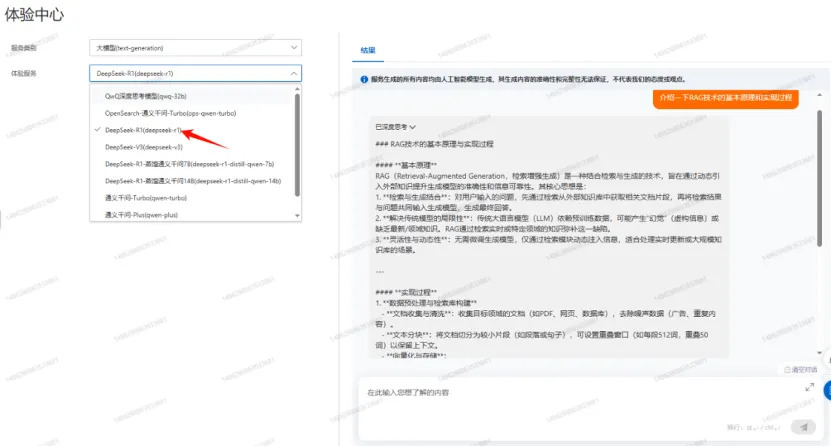Click the 服务类别 label
The image size is (832, 446).
click(x=24, y=48)
